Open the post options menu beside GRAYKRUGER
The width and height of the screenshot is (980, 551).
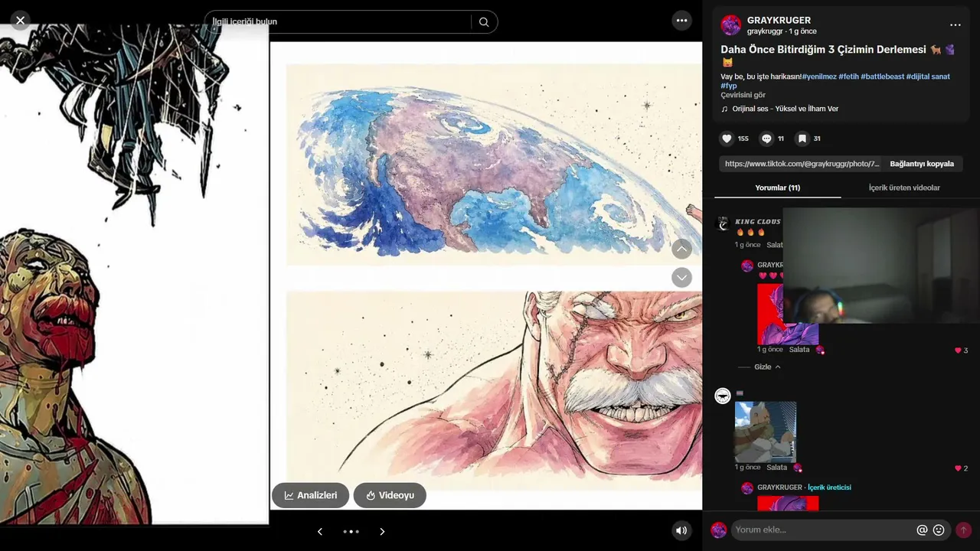(955, 24)
